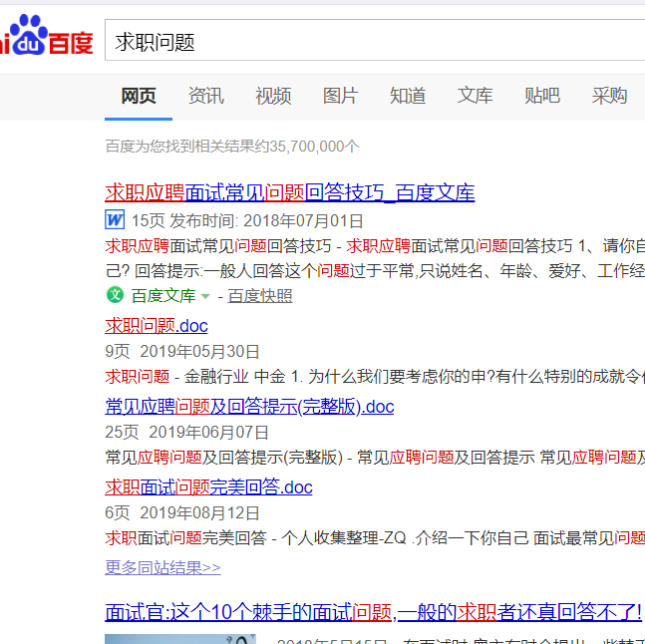Open 常见应聘问题及回答提示(完整版).doc link
The width and height of the screenshot is (645, 644).
point(249,406)
